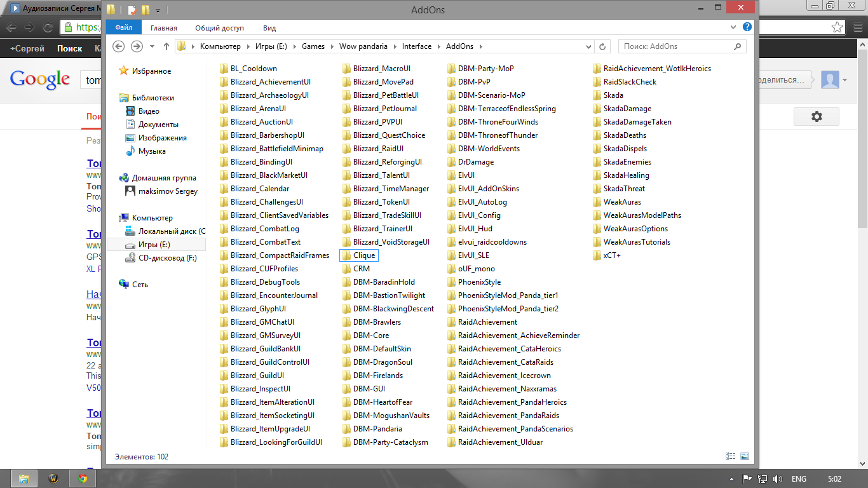Select the DrDamage folder icon
The image size is (868, 488).
[x=451, y=162]
